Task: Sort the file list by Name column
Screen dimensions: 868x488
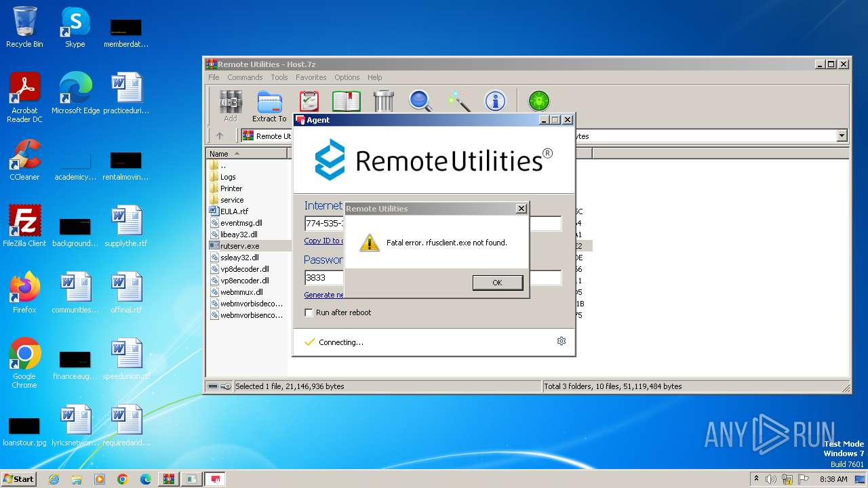Action: click(247, 154)
